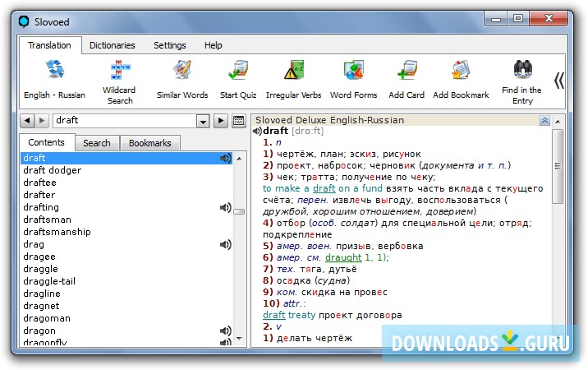Open the Dictionaries tab
Viewport: 588px width, 370px height.
click(x=113, y=45)
